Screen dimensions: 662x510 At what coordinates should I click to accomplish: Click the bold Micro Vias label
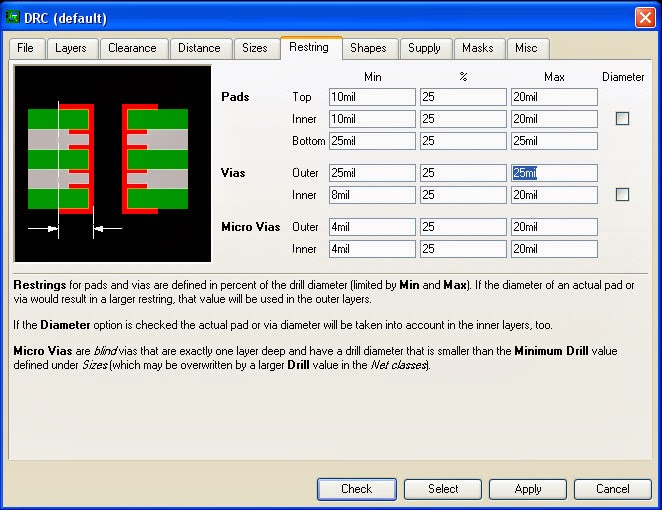251,227
